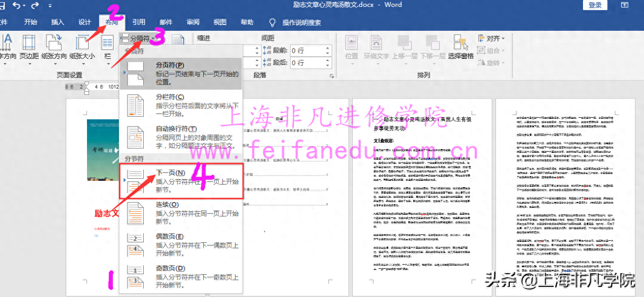This screenshot has height=297, width=644.
Task: Insert 下一页 next page section break
Action: pos(181,181)
